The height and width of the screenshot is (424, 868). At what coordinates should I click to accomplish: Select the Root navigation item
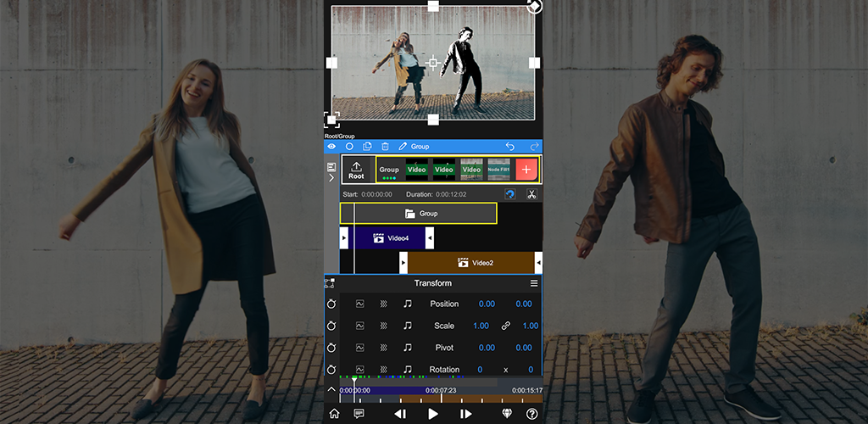(357, 170)
